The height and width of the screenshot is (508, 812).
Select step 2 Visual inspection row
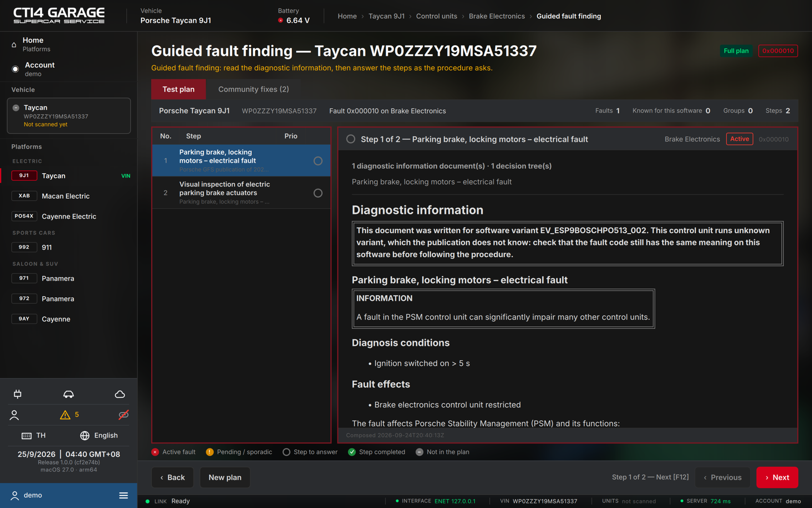(x=242, y=193)
